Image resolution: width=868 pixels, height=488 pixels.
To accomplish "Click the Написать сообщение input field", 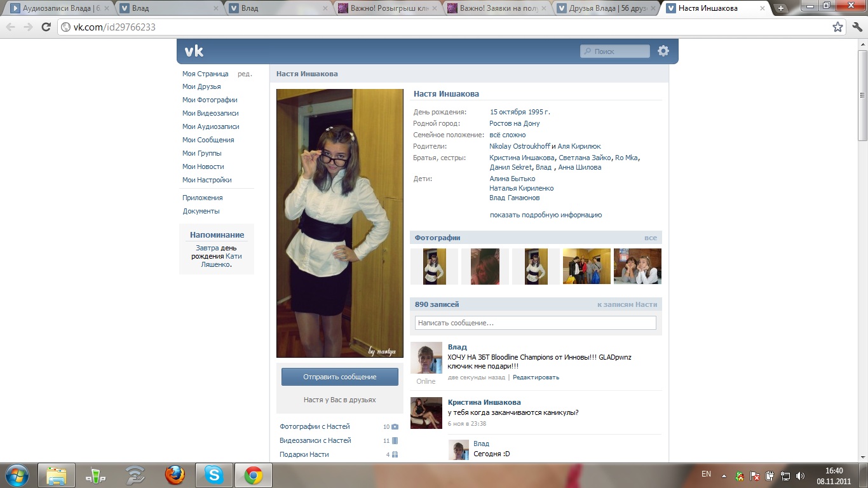I will tap(535, 323).
